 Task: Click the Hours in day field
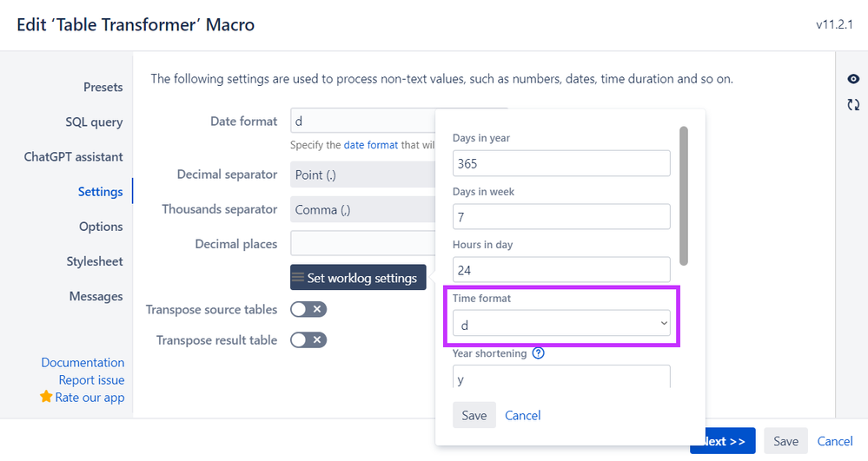click(561, 270)
